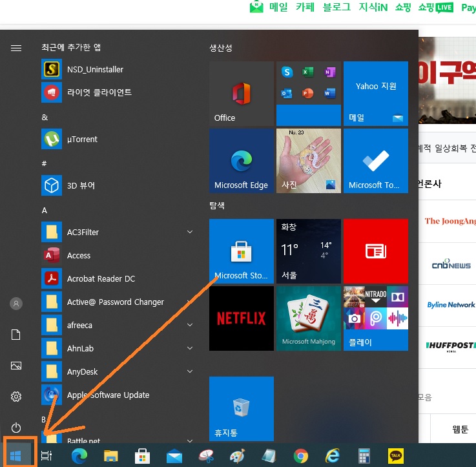Expand the Start menu hamburger button
476x467 pixels.
coord(16,48)
